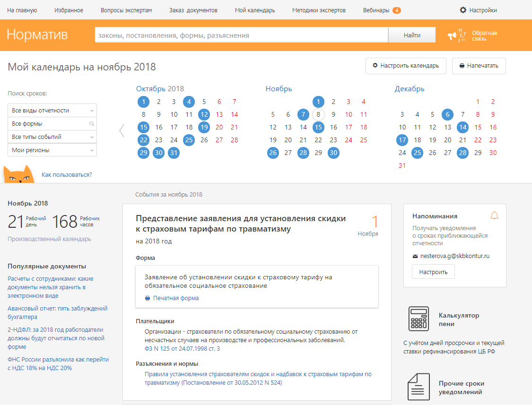Select October 25 in the calendar
The image size is (532, 405).
[x=189, y=140]
